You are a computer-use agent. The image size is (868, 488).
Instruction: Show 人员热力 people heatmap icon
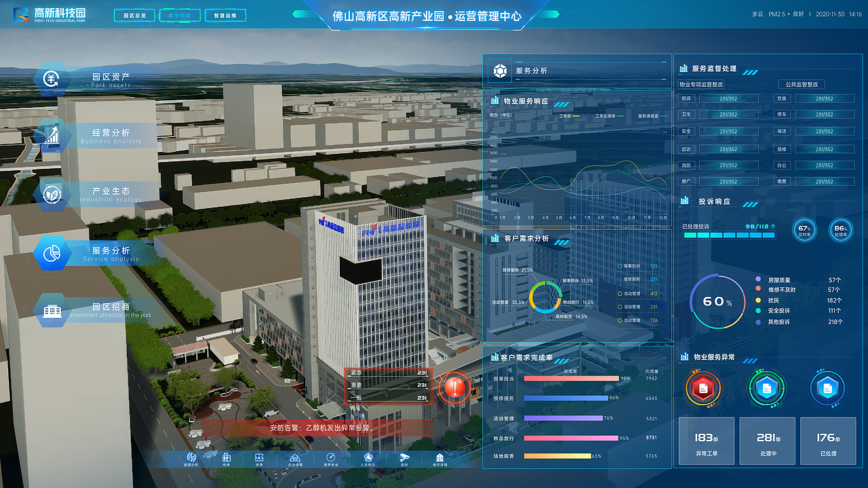click(x=368, y=457)
